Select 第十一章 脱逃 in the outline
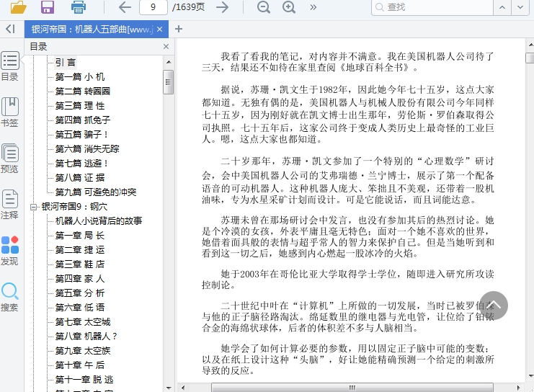Image resolution: width=534 pixels, height=392 pixels. 84,380
